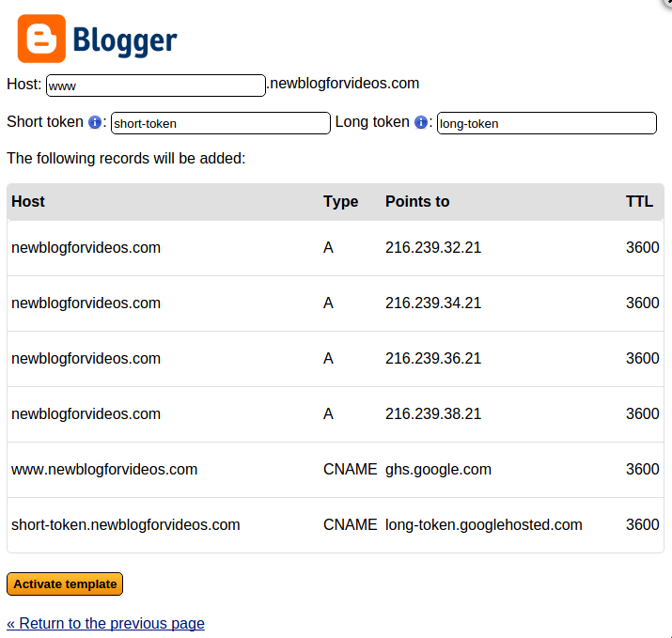Click the CNAME type in the short-token row
This screenshot has width=672, height=638.
tap(351, 524)
